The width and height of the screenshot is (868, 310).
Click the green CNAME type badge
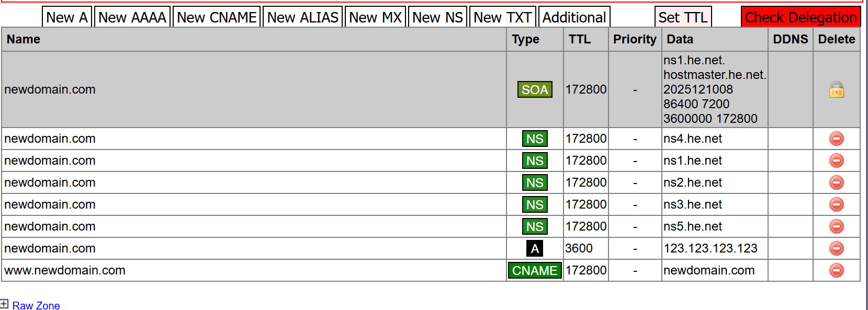(x=535, y=270)
